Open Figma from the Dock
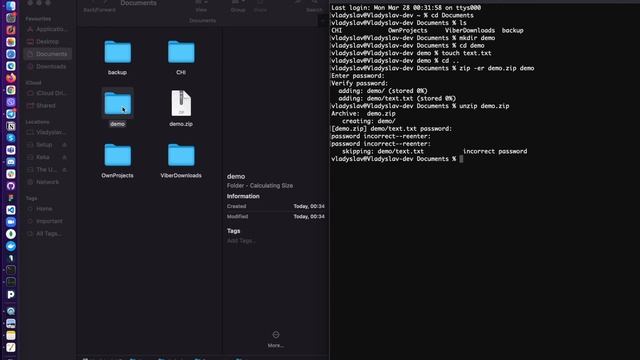 point(11,198)
